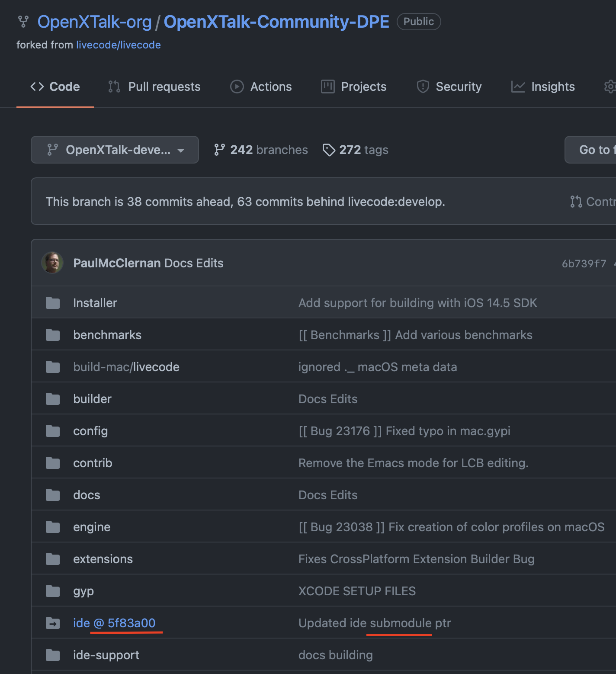Open commit 'Fixed typo in mac.gypi'

tap(448, 431)
